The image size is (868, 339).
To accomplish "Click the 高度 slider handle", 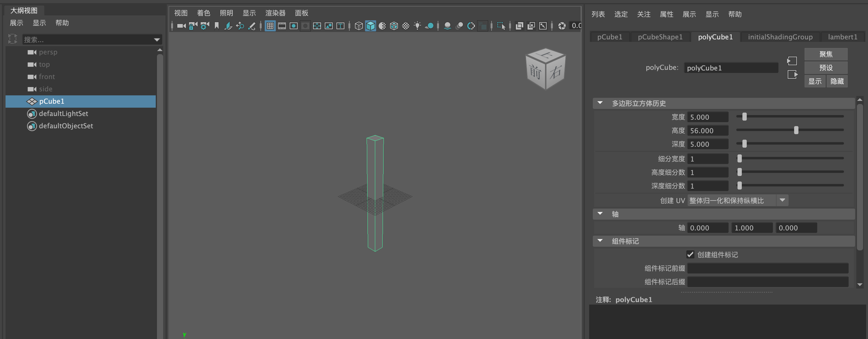I will [796, 130].
